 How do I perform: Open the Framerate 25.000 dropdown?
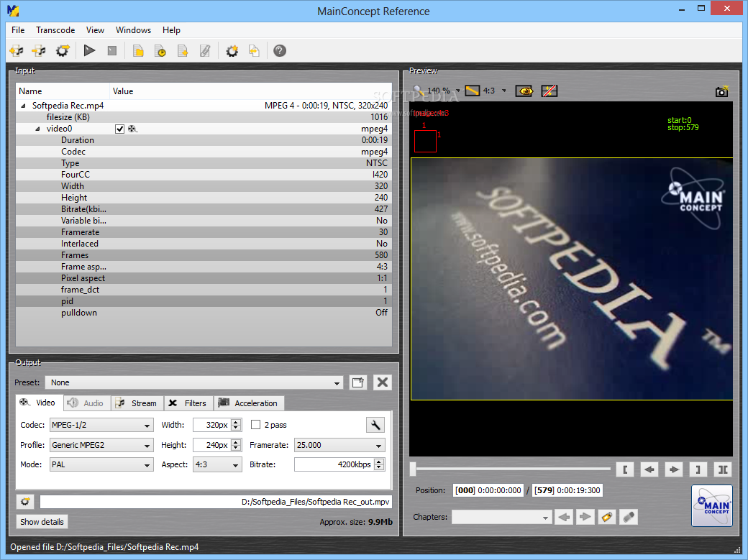pos(339,445)
